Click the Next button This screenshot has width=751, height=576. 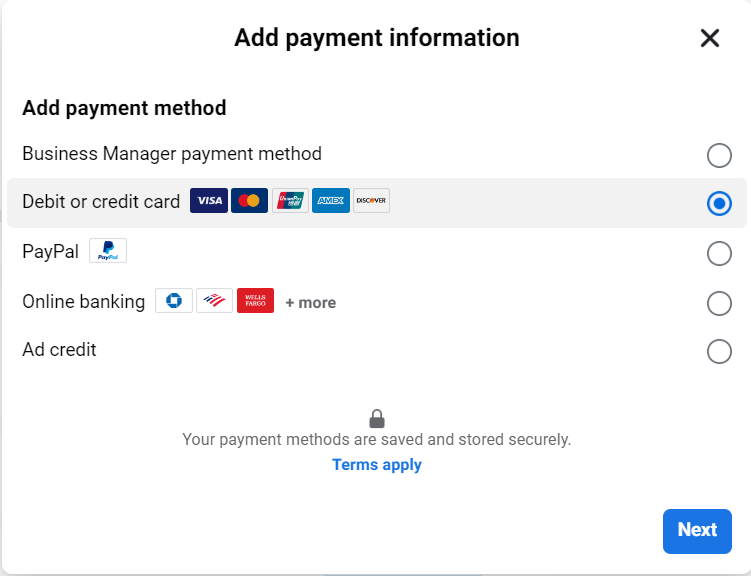tap(697, 531)
